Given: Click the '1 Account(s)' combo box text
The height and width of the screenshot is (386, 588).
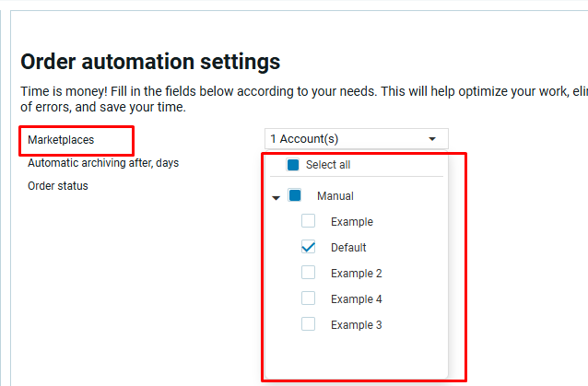Looking at the screenshot, I should point(304,139).
